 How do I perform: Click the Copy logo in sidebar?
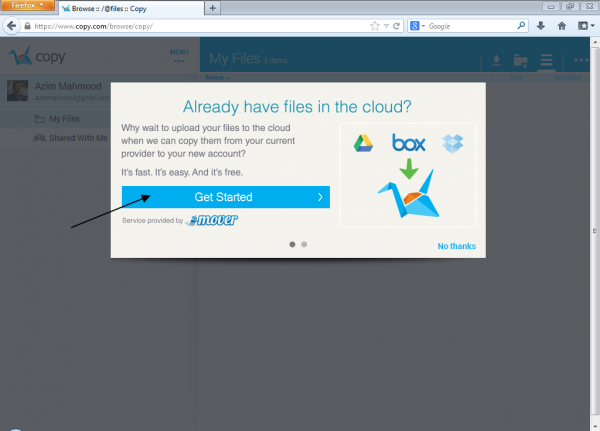37,56
